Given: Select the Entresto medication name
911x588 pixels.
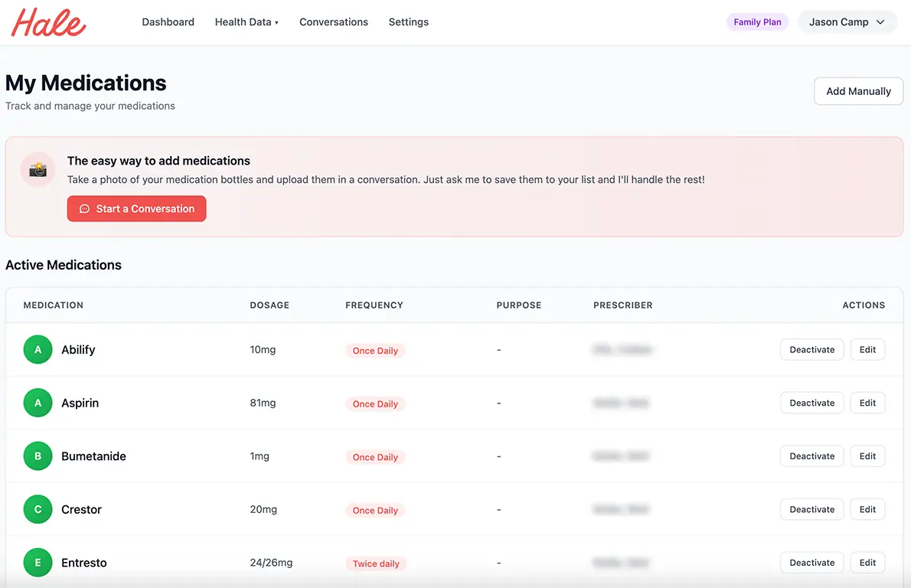Looking at the screenshot, I should point(84,563).
